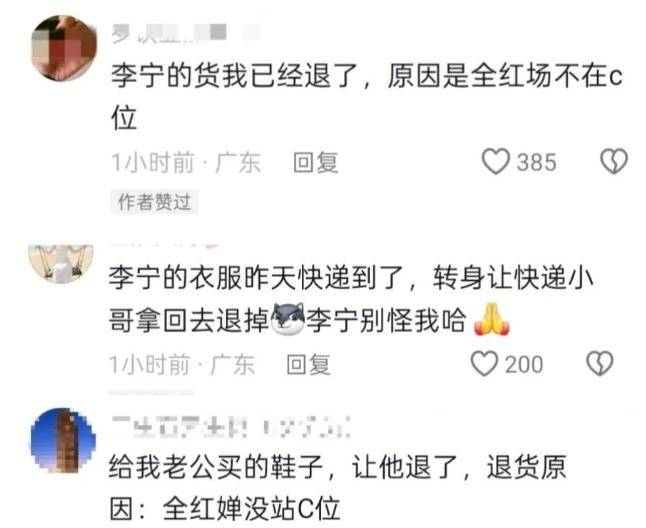
Task: Dislike the first comment via broken heart
Action: pyautogui.click(x=614, y=161)
